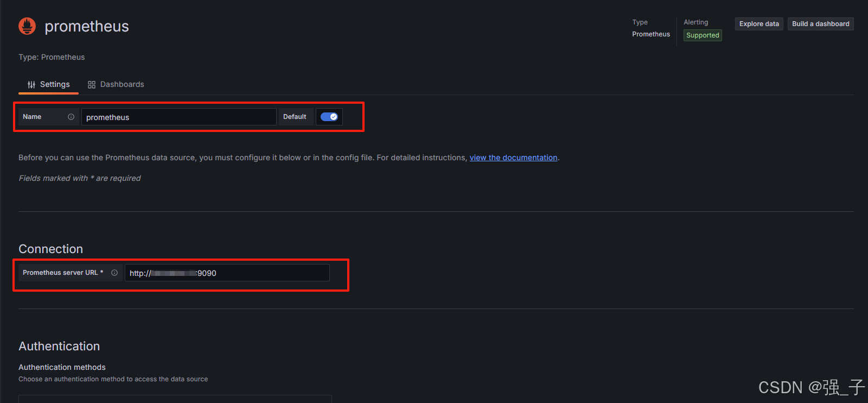Screen dimensions: 868x403
Task: Click Build a dashboard button
Action: click(x=821, y=24)
